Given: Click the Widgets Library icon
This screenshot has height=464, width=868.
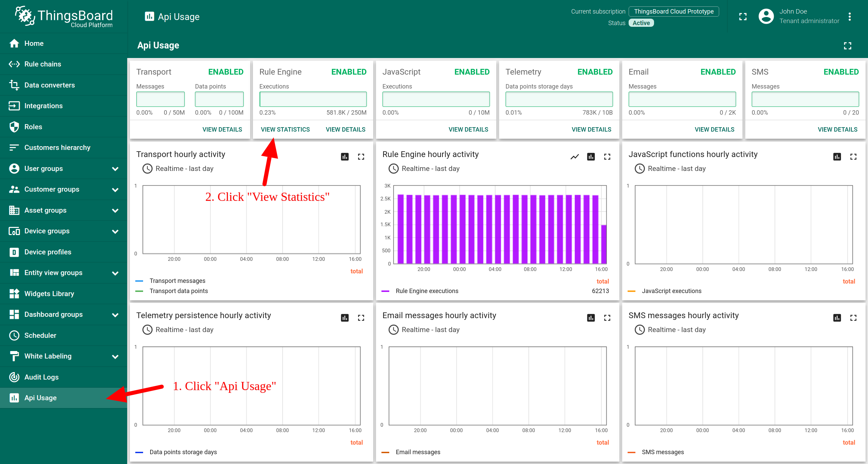Looking at the screenshot, I should point(14,294).
